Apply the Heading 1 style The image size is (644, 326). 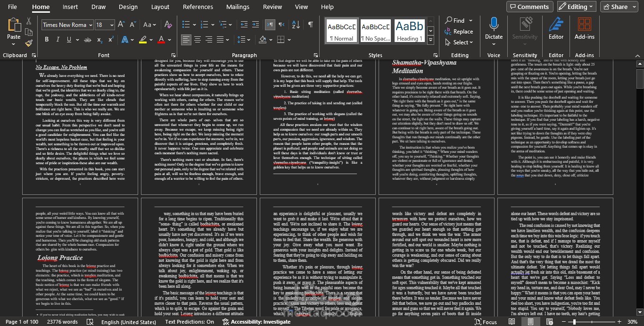pyautogui.click(x=409, y=31)
